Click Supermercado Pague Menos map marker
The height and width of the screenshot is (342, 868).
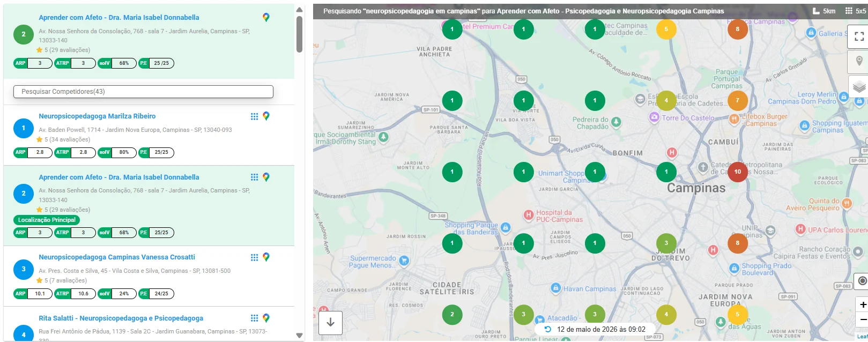[404, 261]
